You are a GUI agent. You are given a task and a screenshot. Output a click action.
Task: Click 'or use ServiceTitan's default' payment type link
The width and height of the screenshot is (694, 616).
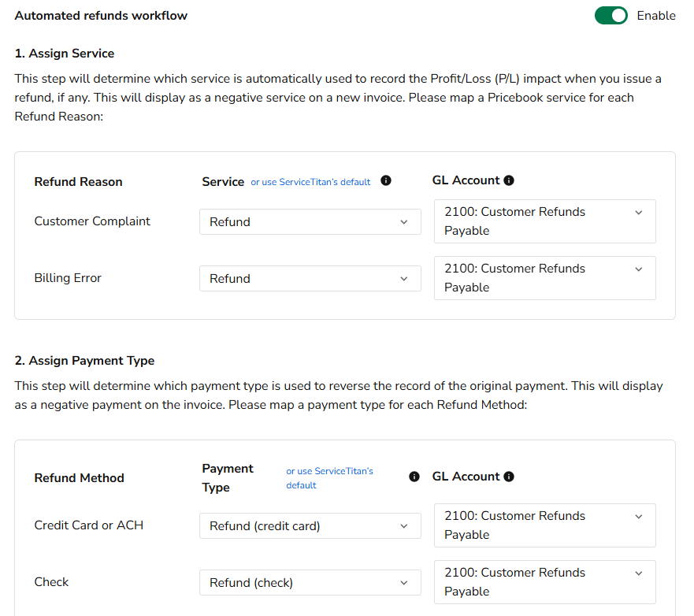(x=329, y=478)
